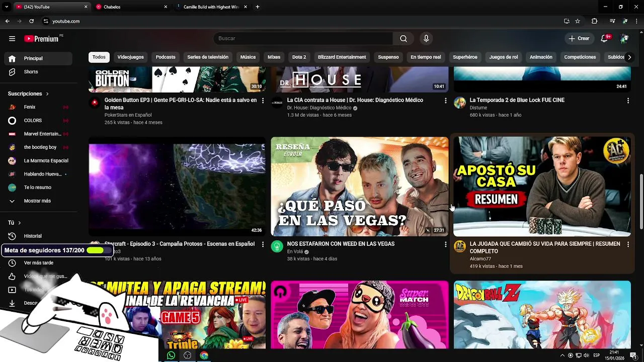Open Shorts in the sidebar
644x362 pixels.
(39, 72)
